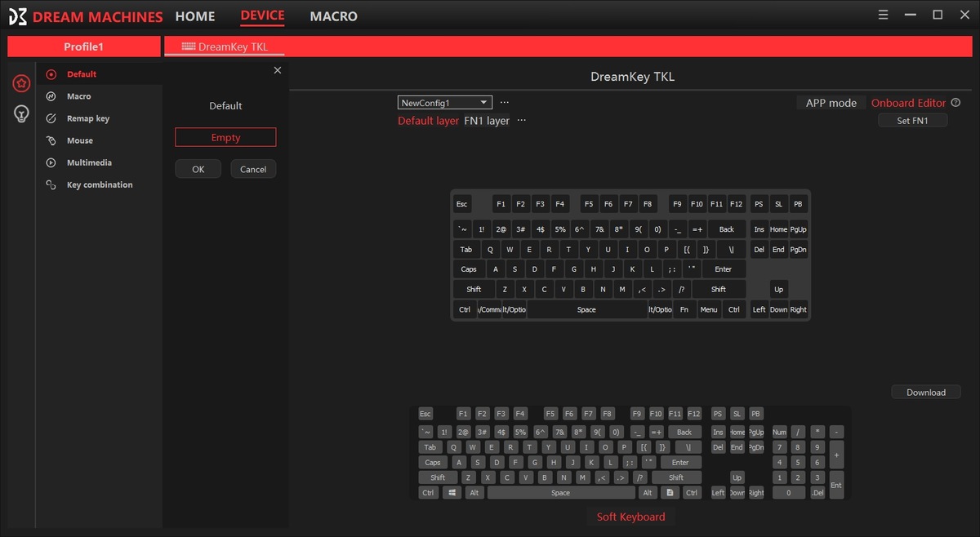Click the Dream Machines logo
980x537 pixels.
[85, 16]
